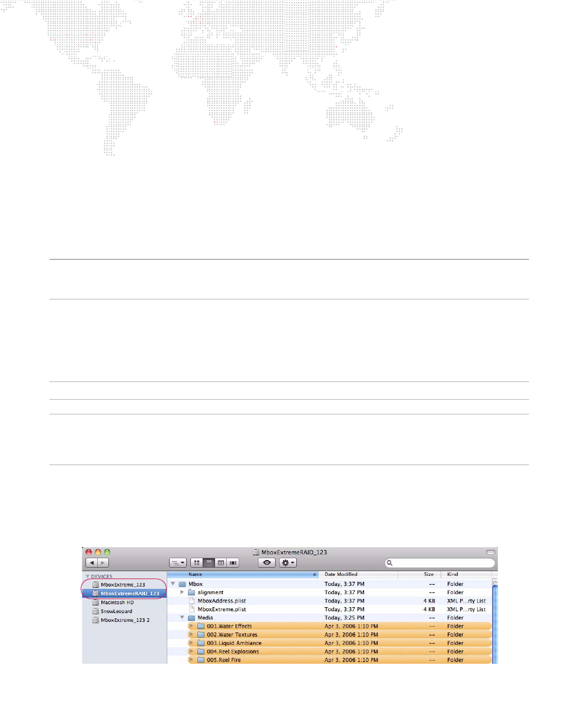
Task: Sort by the Size column header
Action: tap(419, 574)
